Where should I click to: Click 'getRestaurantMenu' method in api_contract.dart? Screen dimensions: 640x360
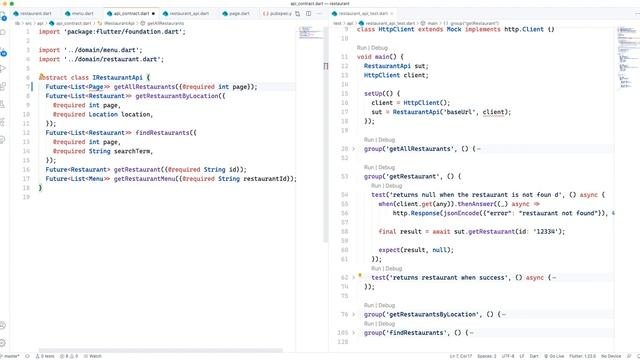(144, 179)
